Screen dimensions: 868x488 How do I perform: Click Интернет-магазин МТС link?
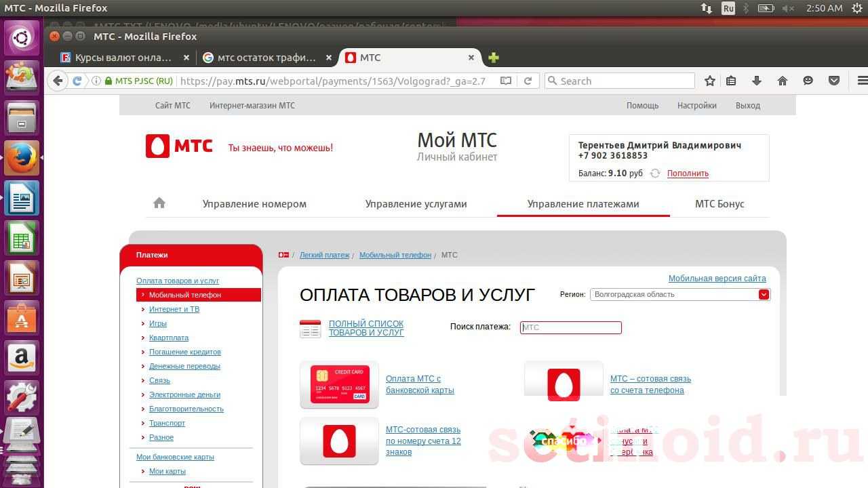pyautogui.click(x=252, y=105)
